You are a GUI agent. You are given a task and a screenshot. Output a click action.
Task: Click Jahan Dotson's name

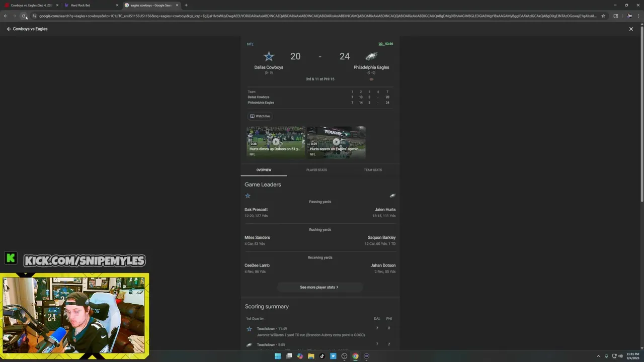(x=383, y=265)
